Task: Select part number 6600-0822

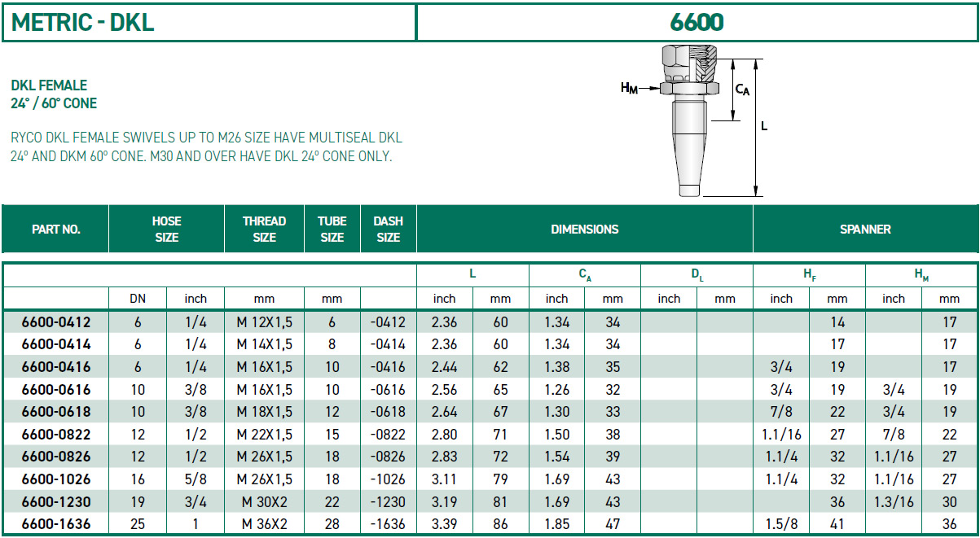Action: [x=56, y=434]
